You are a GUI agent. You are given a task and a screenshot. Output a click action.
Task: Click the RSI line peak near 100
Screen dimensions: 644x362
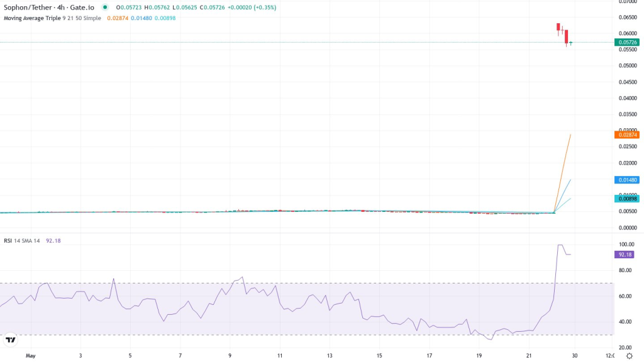(560, 245)
